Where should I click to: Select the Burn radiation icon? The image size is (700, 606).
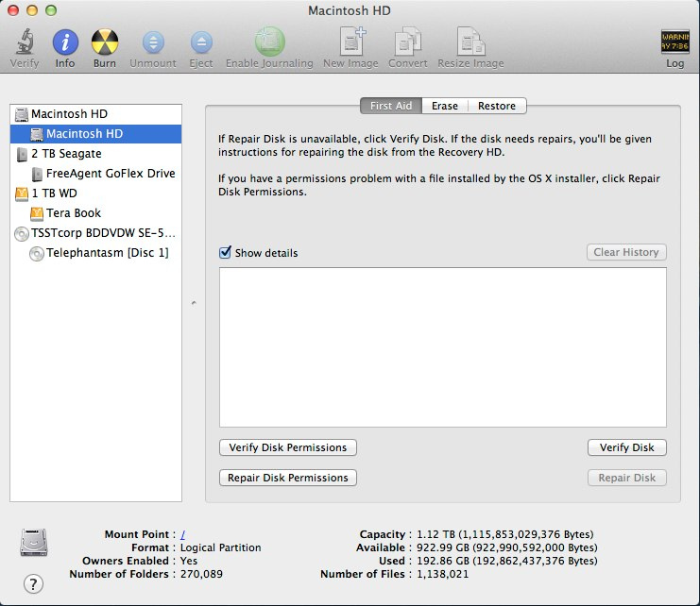(105, 42)
